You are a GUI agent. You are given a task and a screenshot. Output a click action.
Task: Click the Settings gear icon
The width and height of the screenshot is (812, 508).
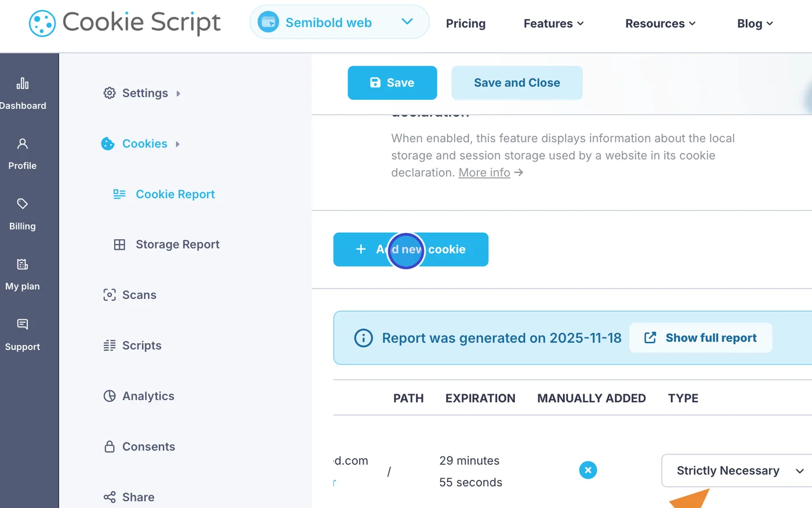pyautogui.click(x=109, y=93)
